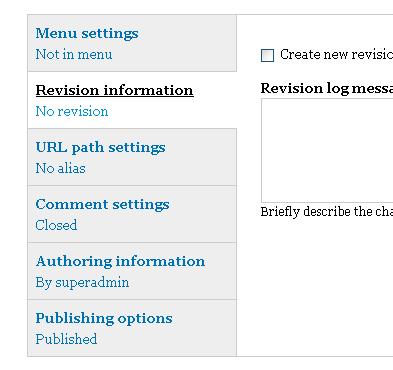Click the 'Briefly describe' help text
The width and height of the screenshot is (393, 370).
click(327, 212)
